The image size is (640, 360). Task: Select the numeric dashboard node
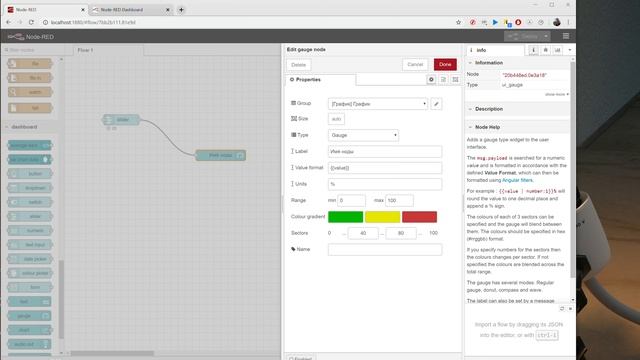(x=30, y=230)
